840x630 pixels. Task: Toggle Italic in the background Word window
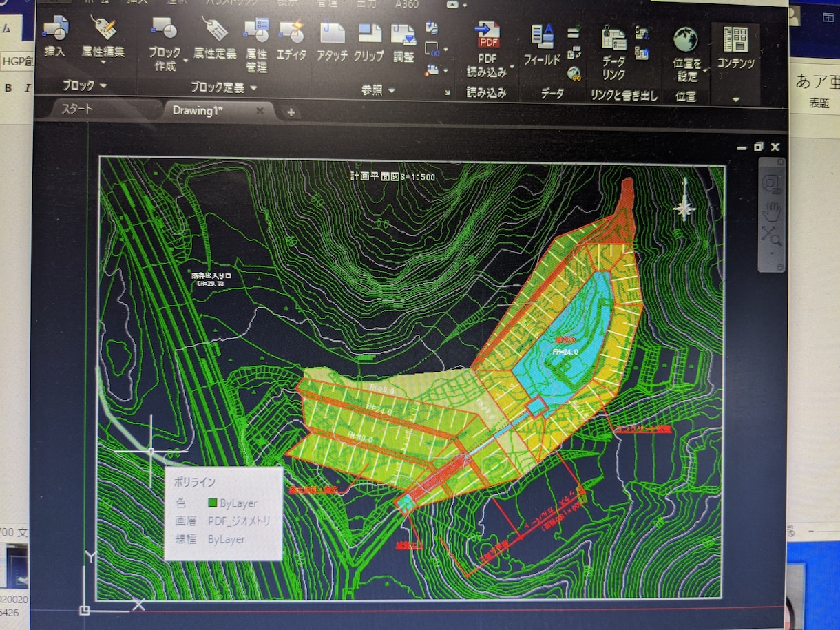28,88
